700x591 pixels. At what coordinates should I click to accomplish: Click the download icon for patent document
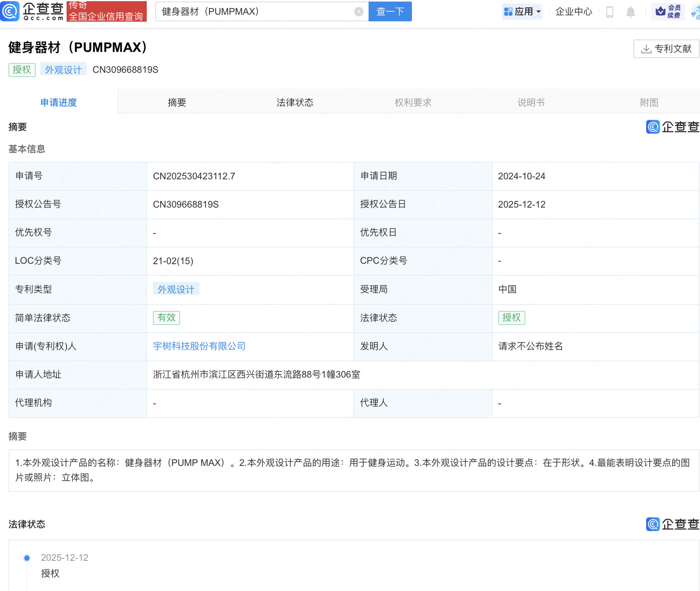click(x=646, y=49)
